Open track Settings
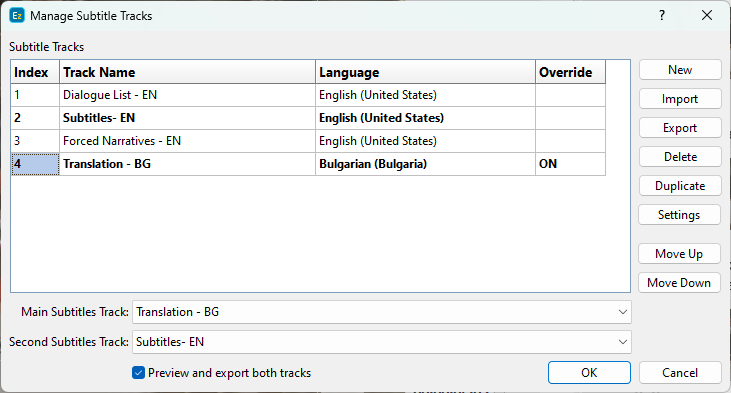 coord(679,215)
